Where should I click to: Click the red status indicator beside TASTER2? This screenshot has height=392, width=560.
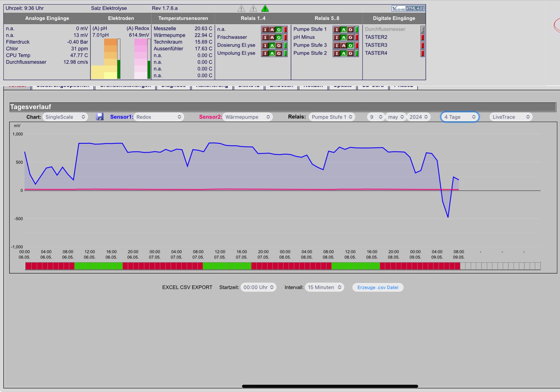422,37
